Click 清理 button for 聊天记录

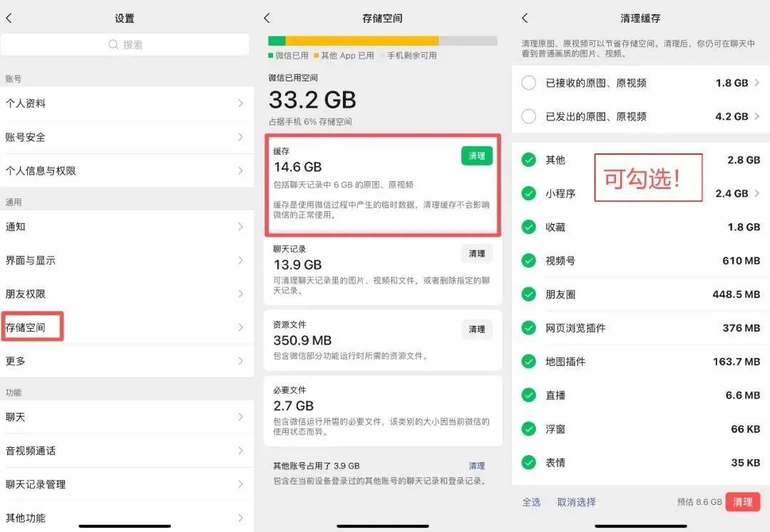coord(476,253)
